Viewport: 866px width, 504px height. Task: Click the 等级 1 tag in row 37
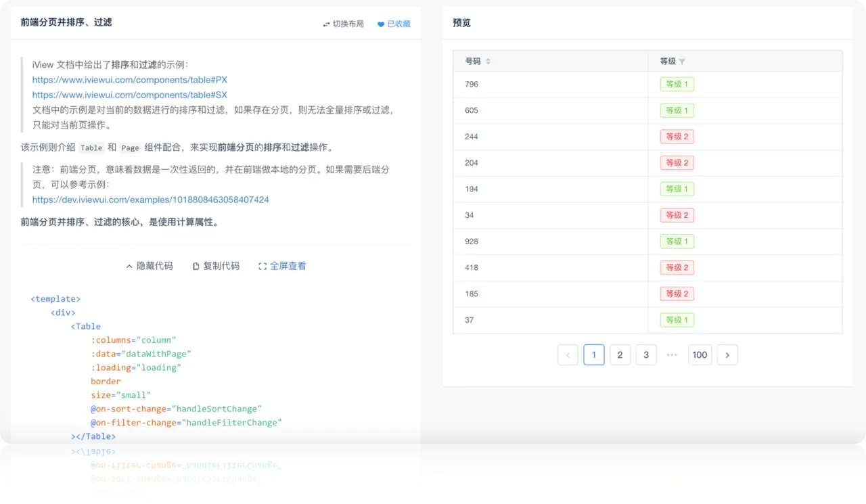677,320
